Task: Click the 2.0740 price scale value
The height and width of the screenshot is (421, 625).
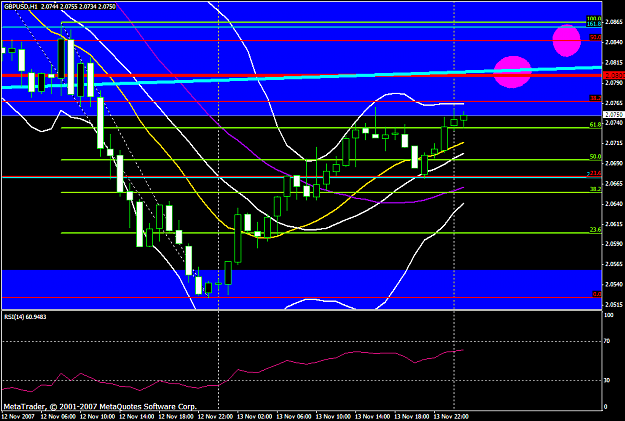Action: pos(614,123)
